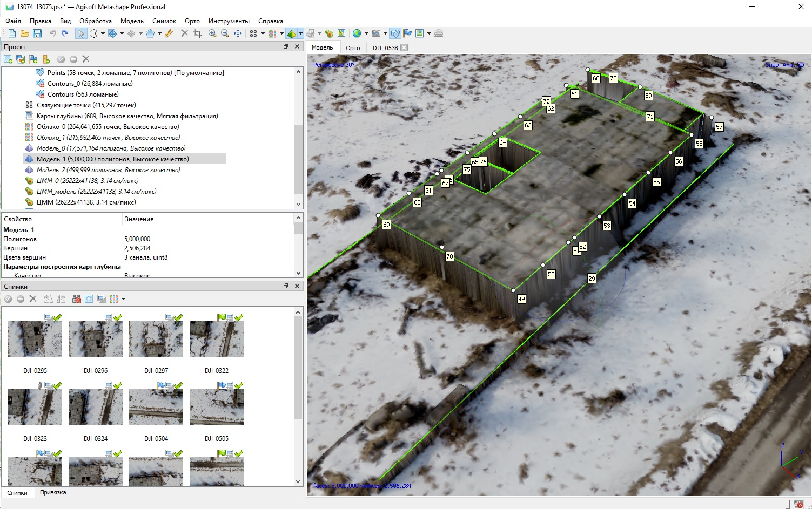
Task: Open the Инструменты menu
Action: click(x=229, y=21)
